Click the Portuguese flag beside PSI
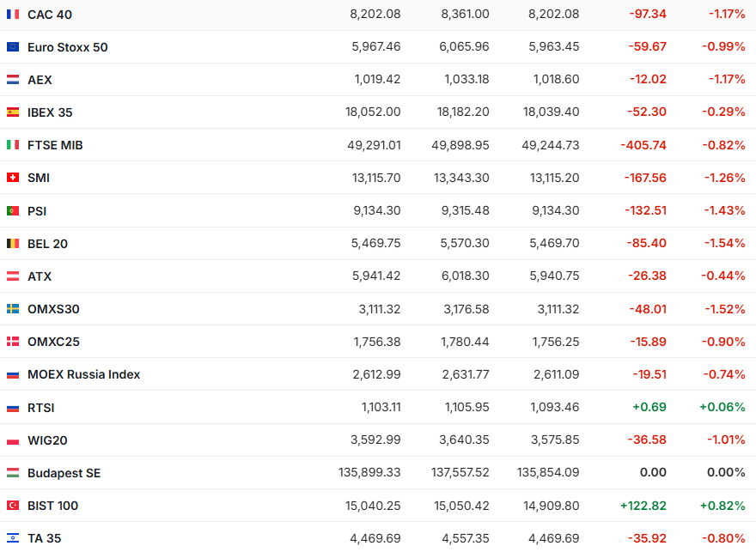This screenshot has width=756, height=552. pyautogui.click(x=13, y=210)
